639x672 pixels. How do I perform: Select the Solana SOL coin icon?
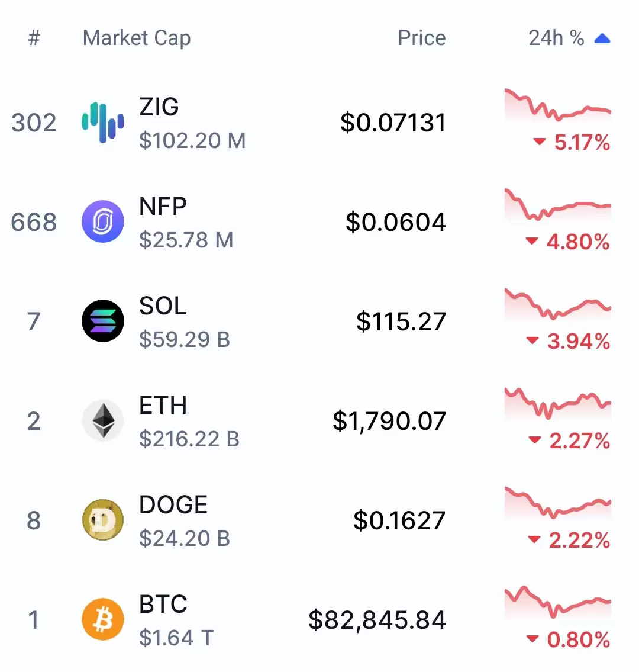point(103,321)
